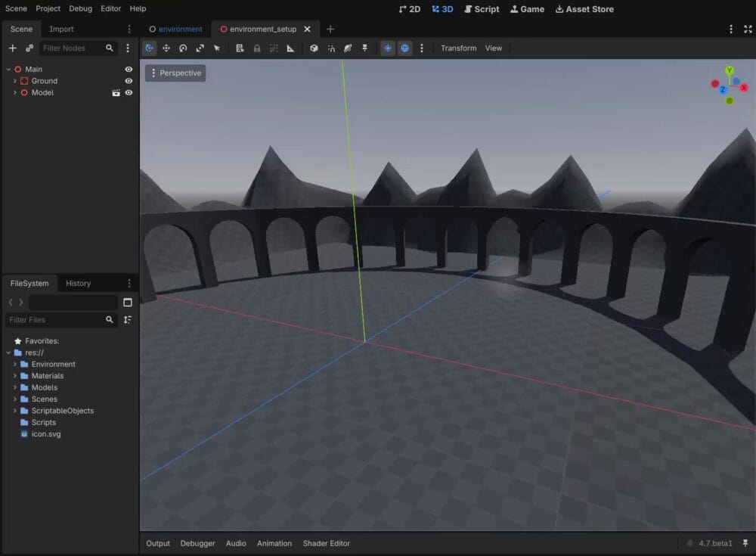Select the Rotate mode tool

point(183,48)
